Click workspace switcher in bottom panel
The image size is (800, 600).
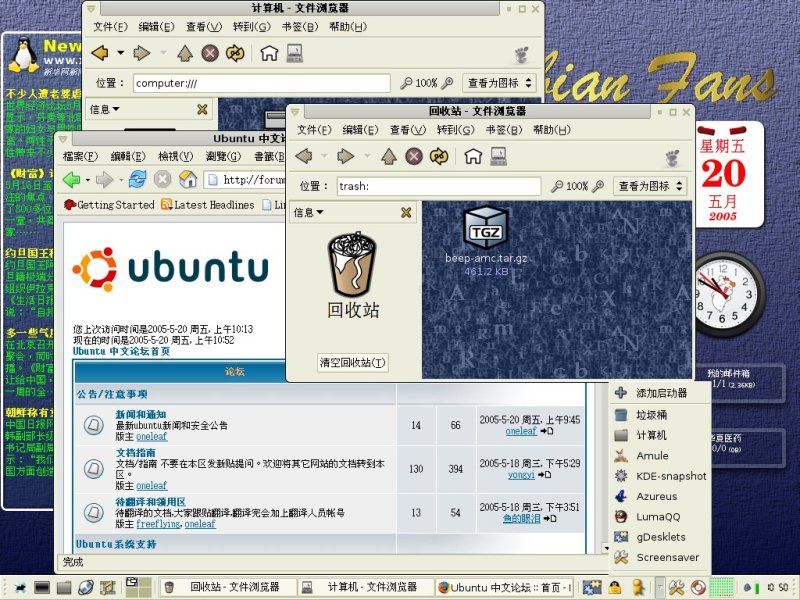pyautogui.click(x=138, y=587)
